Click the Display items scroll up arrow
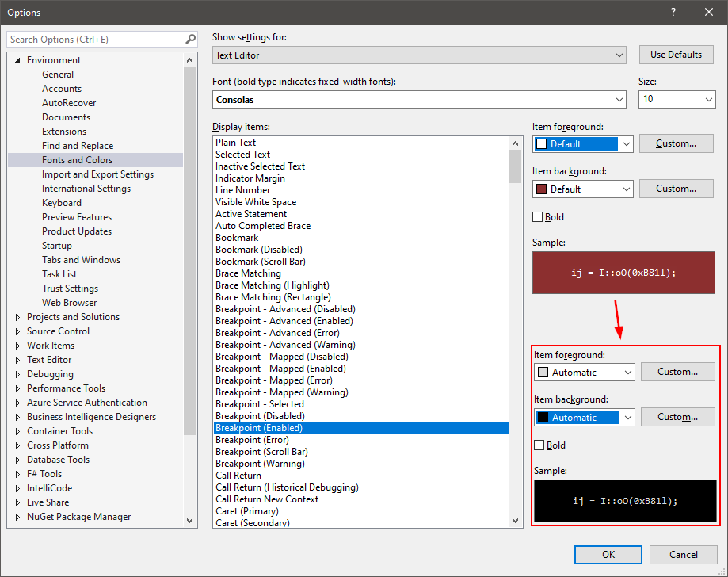 tap(516, 143)
